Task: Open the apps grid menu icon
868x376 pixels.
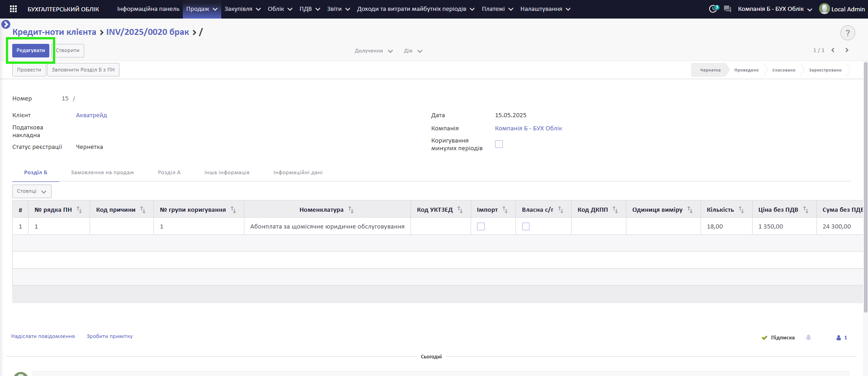Action: coord(13,9)
